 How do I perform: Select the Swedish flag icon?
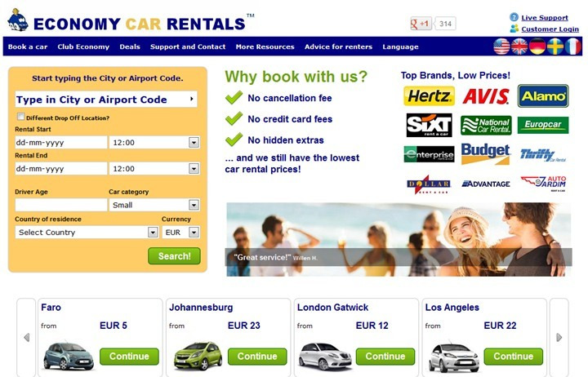(555, 47)
